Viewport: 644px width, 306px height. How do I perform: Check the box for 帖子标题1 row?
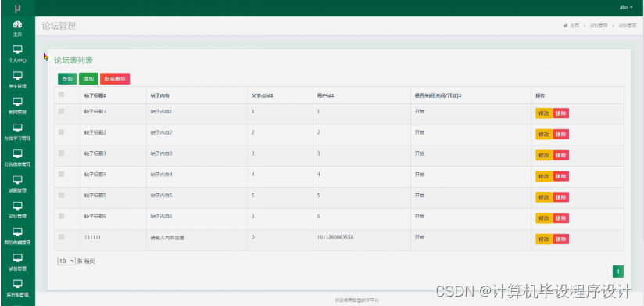[x=61, y=111]
